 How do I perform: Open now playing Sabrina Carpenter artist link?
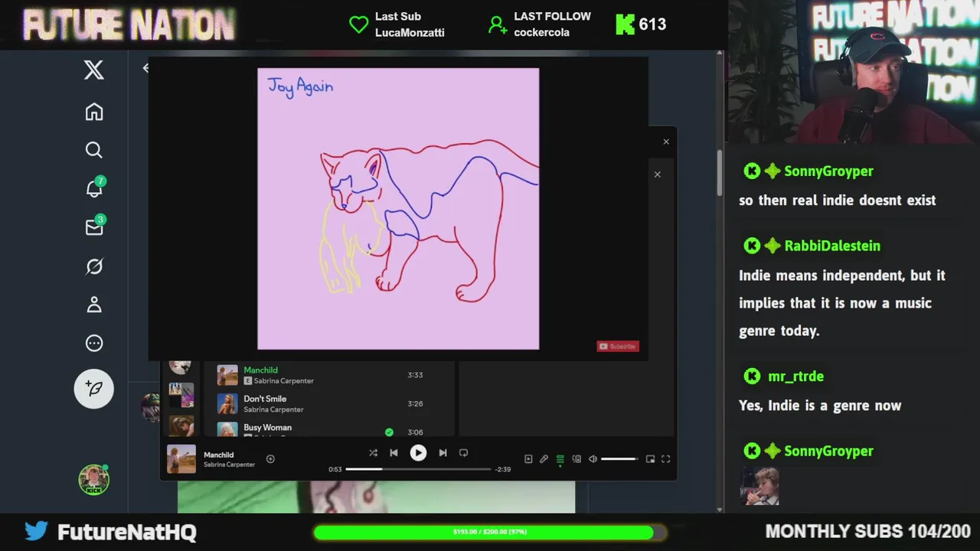(229, 465)
